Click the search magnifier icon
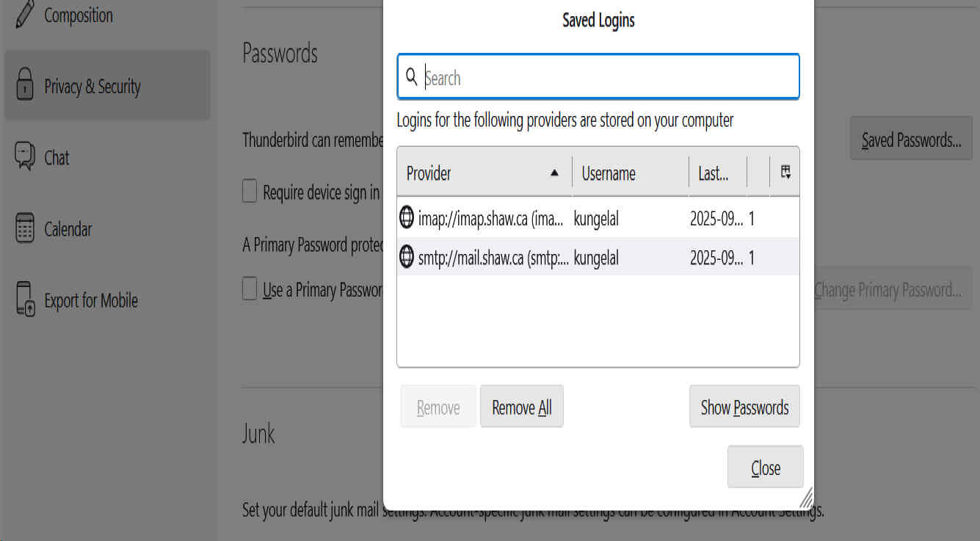Screen dimensions: 980x541 (411, 77)
